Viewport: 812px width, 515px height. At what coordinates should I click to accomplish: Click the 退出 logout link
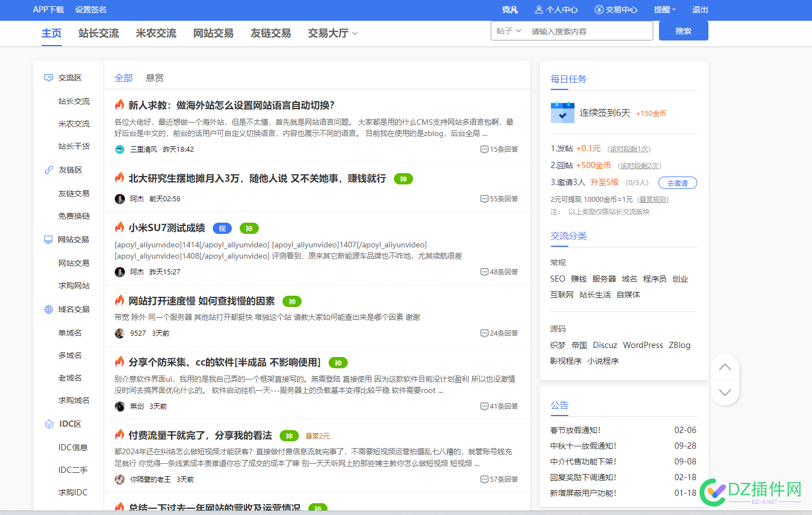click(x=700, y=10)
